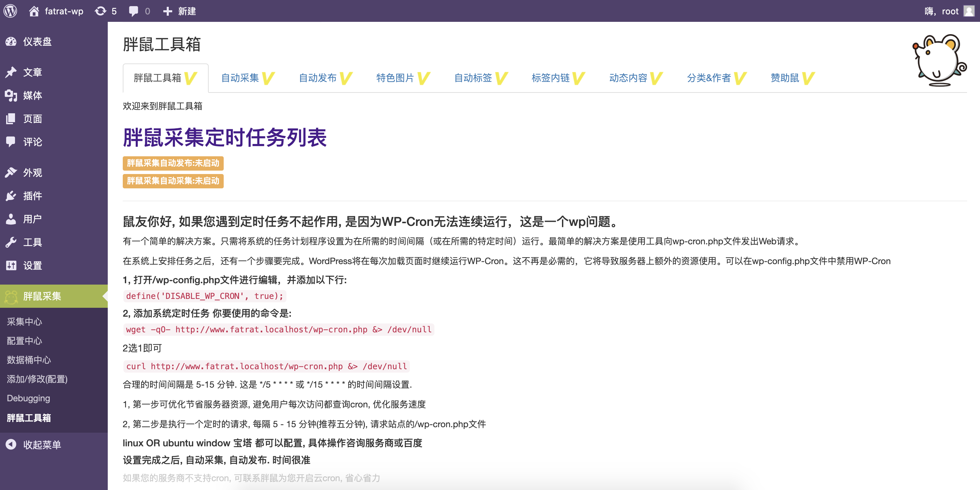980x490 pixels.
Task: Click the curl wp-cron.php command
Action: (x=266, y=366)
